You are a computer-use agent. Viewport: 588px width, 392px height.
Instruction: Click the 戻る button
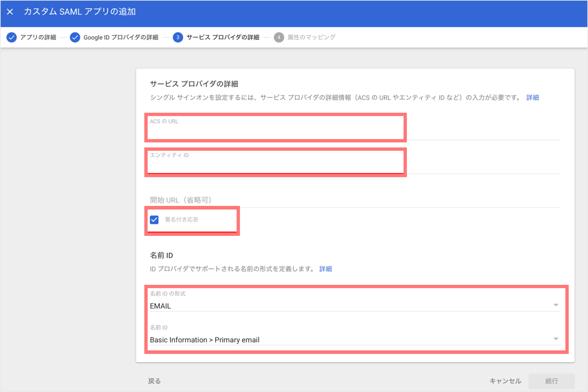(154, 381)
